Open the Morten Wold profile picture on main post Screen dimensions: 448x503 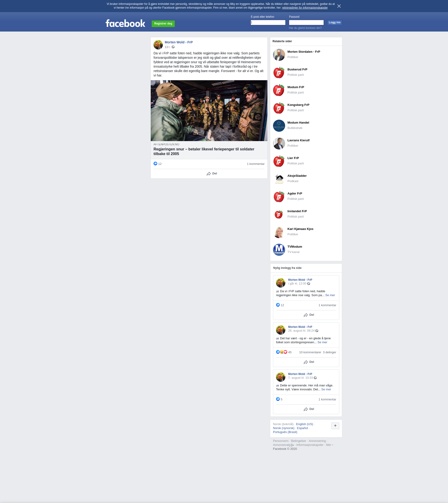coord(158,45)
